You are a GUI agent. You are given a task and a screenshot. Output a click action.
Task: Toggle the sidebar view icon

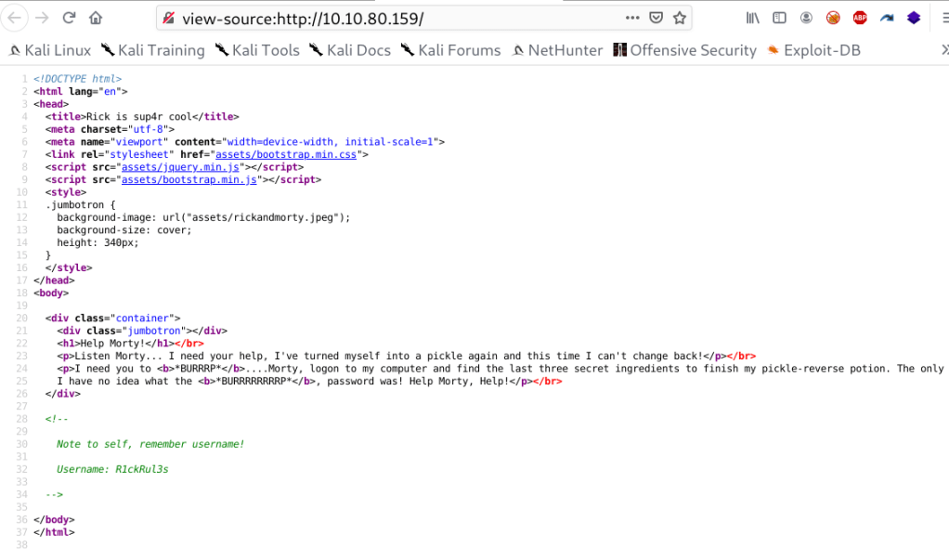[780, 18]
